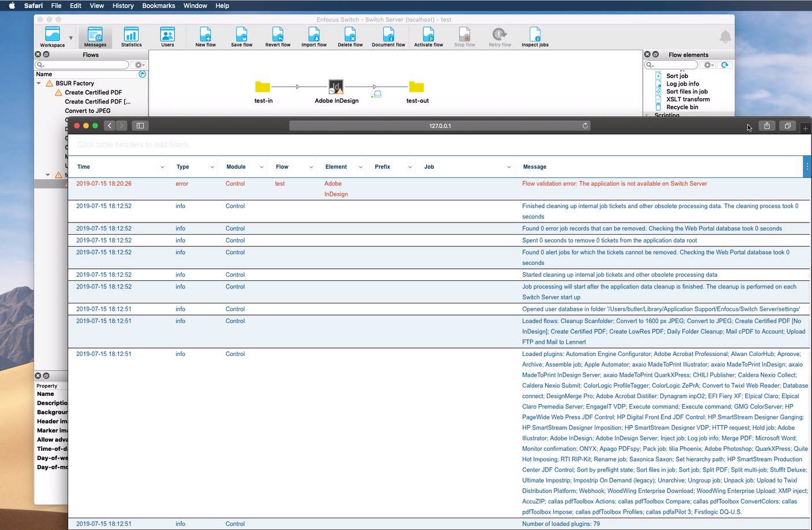The width and height of the screenshot is (812, 530).
Task: Open the Statistics view icon
Action: click(x=131, y=36)
